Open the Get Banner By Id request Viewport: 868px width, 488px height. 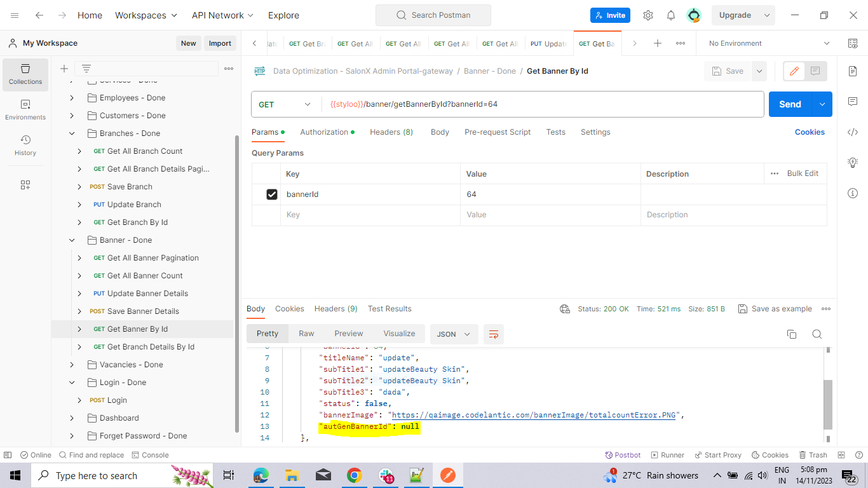point(137,329)
